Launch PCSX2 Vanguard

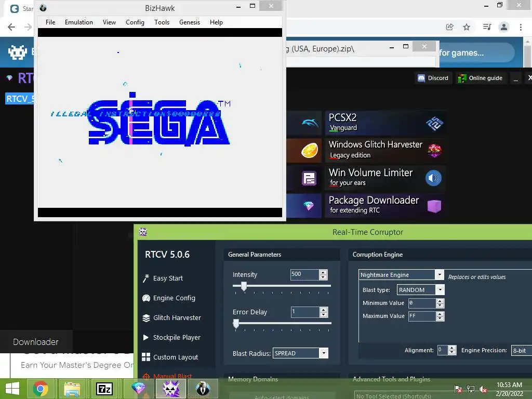(385, 123)
